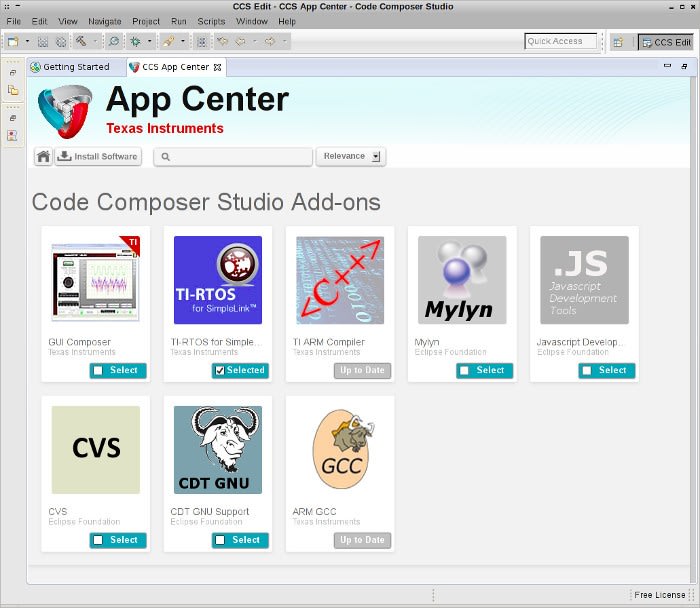The image size is (700, 608).
Task: Open the Back history dropdown arrow
Action: click(255, 42)
